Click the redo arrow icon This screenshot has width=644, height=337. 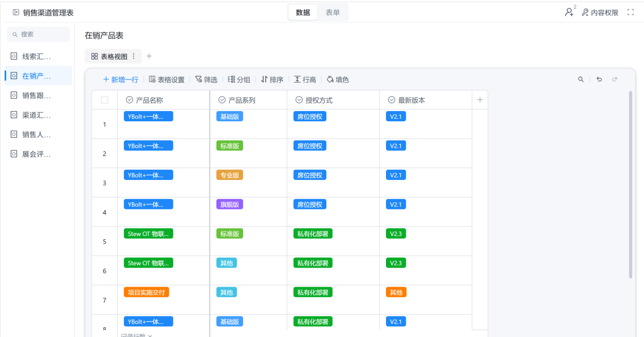pos(615,80)
